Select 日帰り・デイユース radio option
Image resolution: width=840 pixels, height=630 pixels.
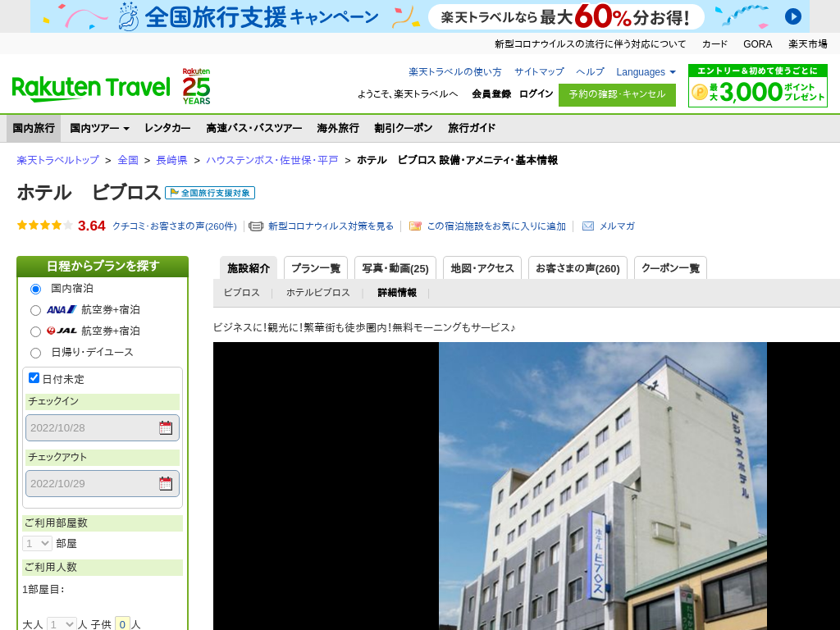click(35, 353)
